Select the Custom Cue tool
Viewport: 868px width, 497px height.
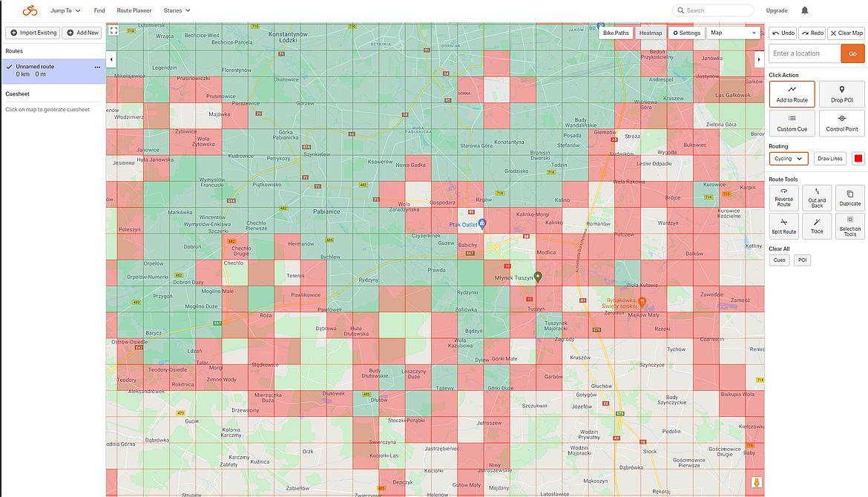coord(792,123)
